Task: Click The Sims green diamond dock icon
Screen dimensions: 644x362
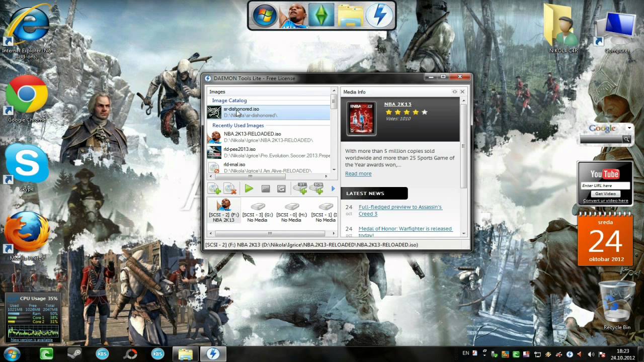Action: 321,15
